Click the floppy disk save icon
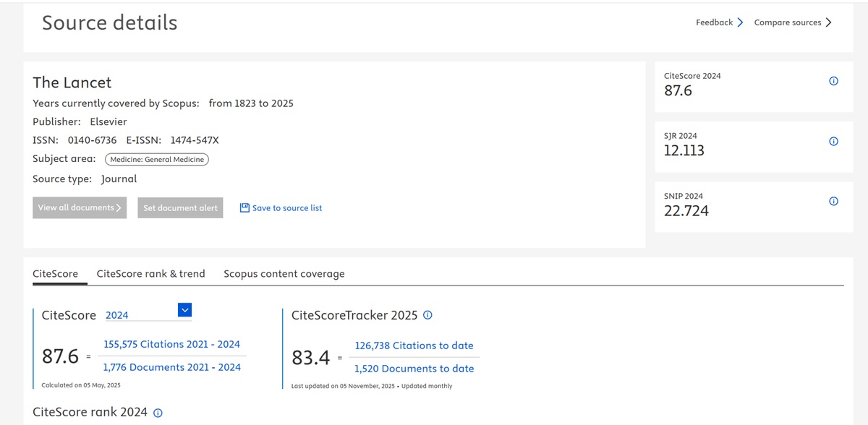 point(244,208)
